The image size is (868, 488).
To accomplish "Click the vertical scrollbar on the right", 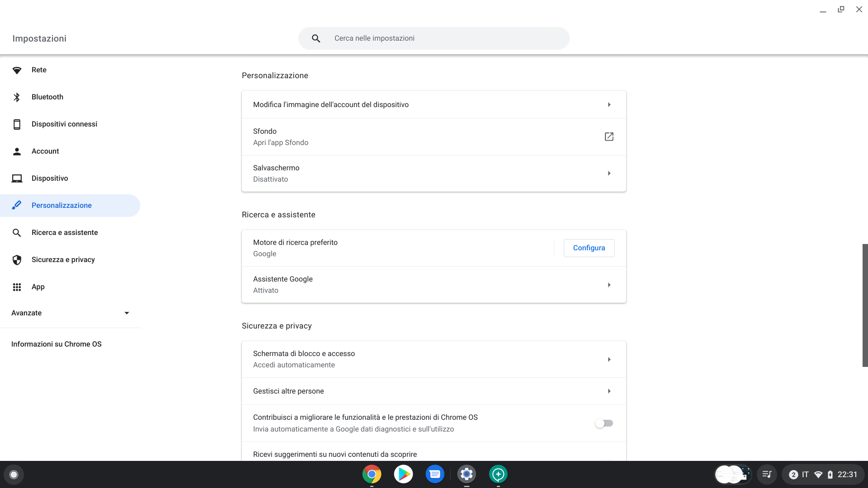I will pyautogui.click(x=865, y=305).
